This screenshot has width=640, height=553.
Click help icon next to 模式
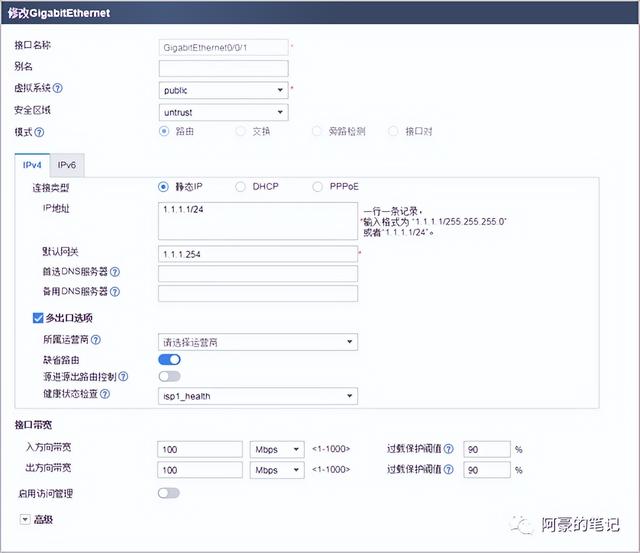39,132
